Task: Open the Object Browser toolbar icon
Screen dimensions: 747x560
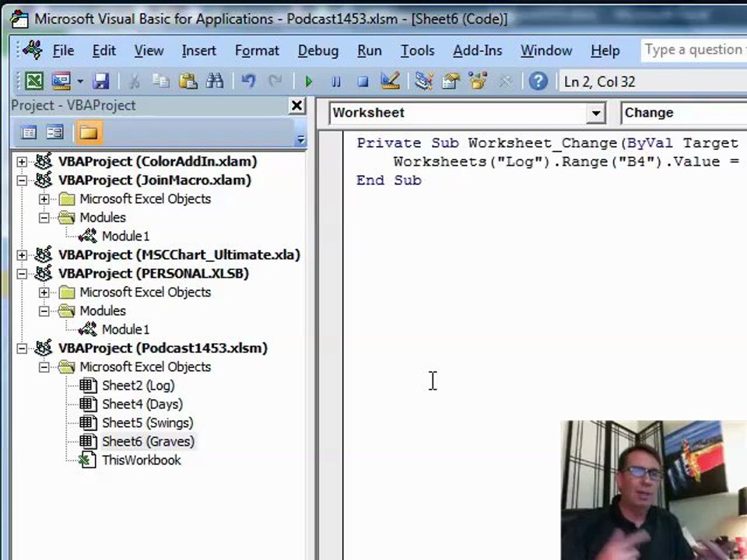Action: 477,80
